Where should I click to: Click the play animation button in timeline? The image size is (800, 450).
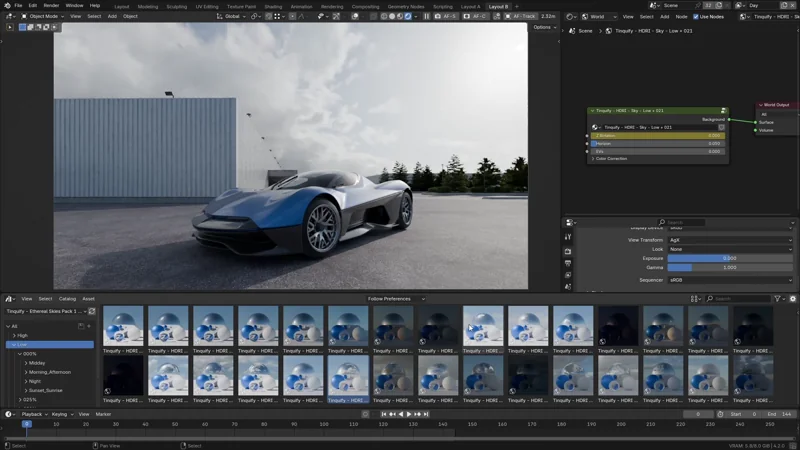pos(408,414)
